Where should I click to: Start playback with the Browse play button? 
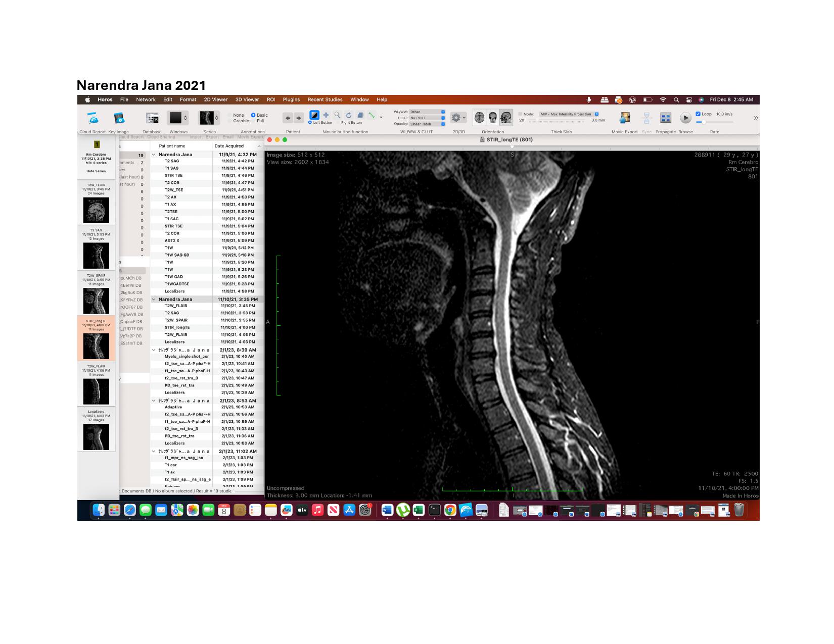pyautogui.click(x=685, y=118)
